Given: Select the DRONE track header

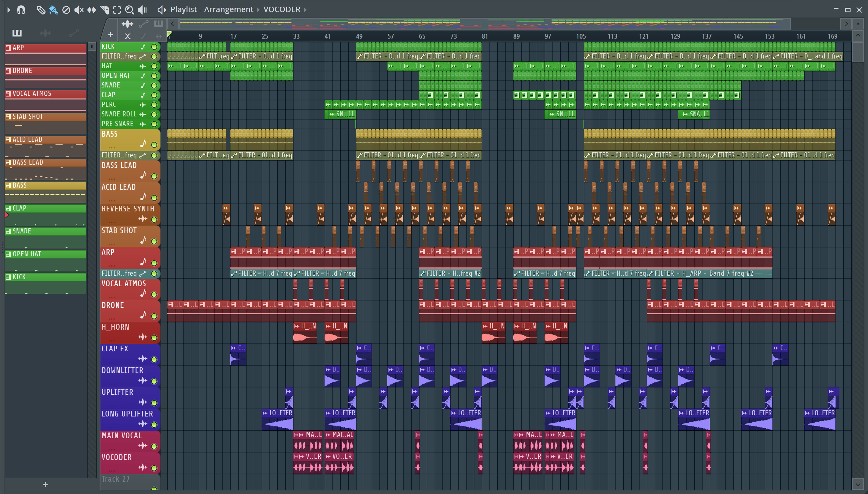Looking at the screenshot, I should (x=130, y=311).
